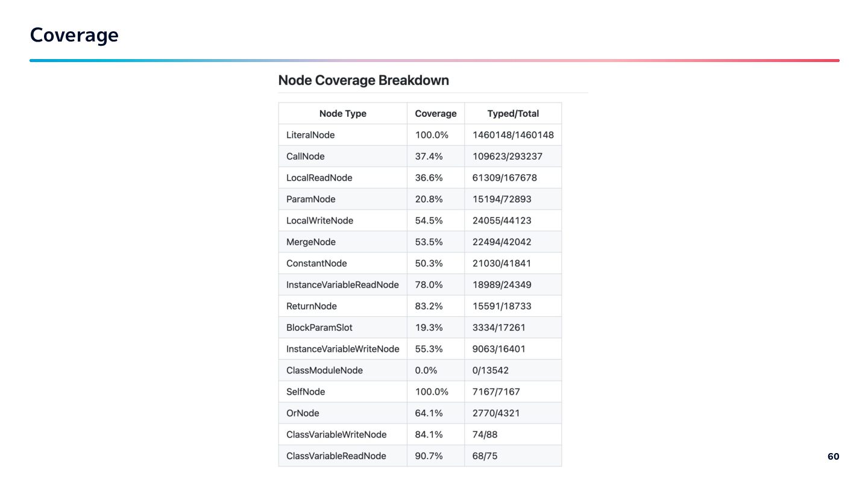Select the Node Type column header
This screenshot has height=488, width=868.
tap(342, 113)
